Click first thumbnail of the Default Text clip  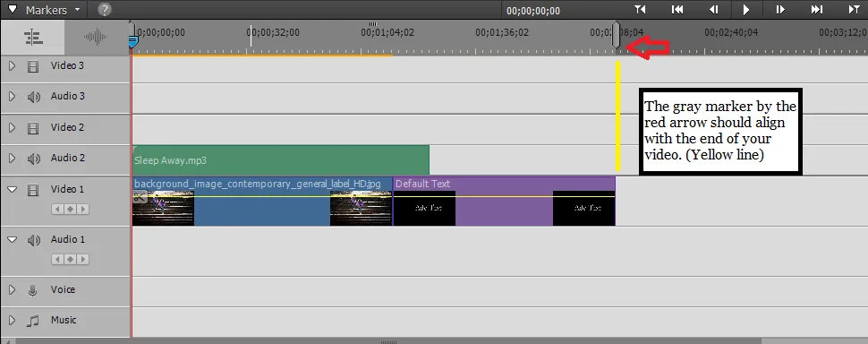[x=424, y=209]
